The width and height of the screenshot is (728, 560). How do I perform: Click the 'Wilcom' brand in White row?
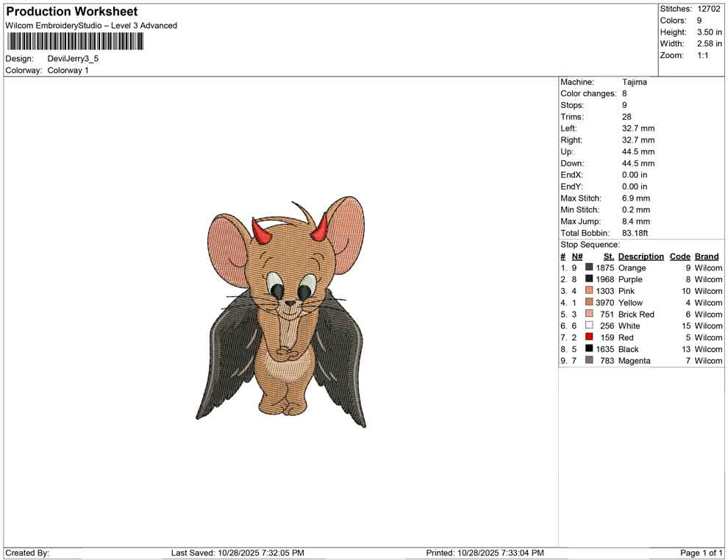point(708,326)
